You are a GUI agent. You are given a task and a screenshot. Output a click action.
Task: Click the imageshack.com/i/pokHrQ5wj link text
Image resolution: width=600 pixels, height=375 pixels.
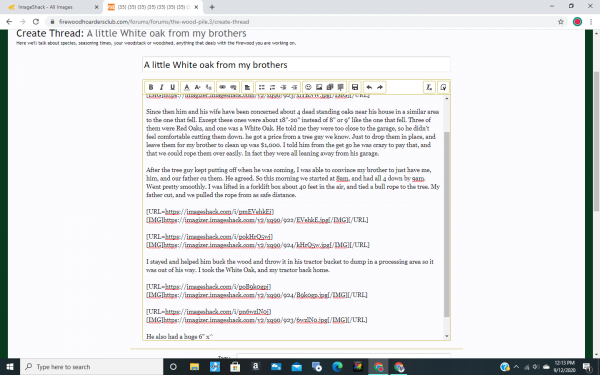218,236
